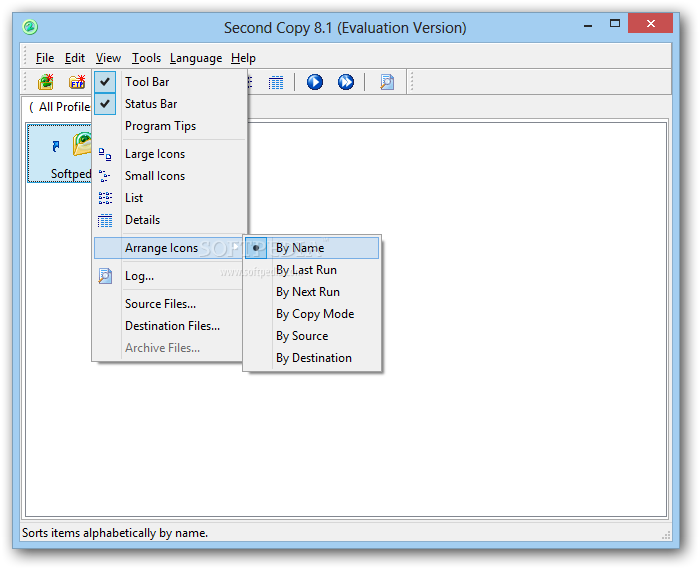Open the log viewer toolbar icon

(x=387, y=82)
